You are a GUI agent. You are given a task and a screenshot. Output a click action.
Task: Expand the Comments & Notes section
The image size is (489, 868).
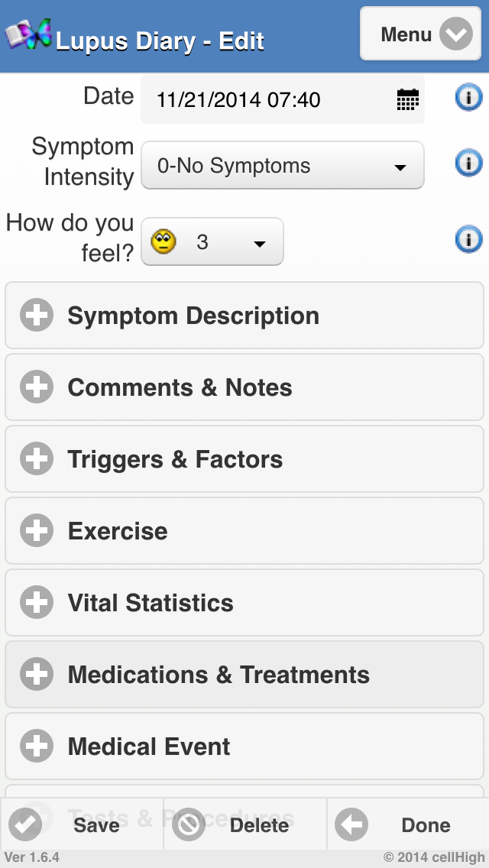tap(244, 387)
